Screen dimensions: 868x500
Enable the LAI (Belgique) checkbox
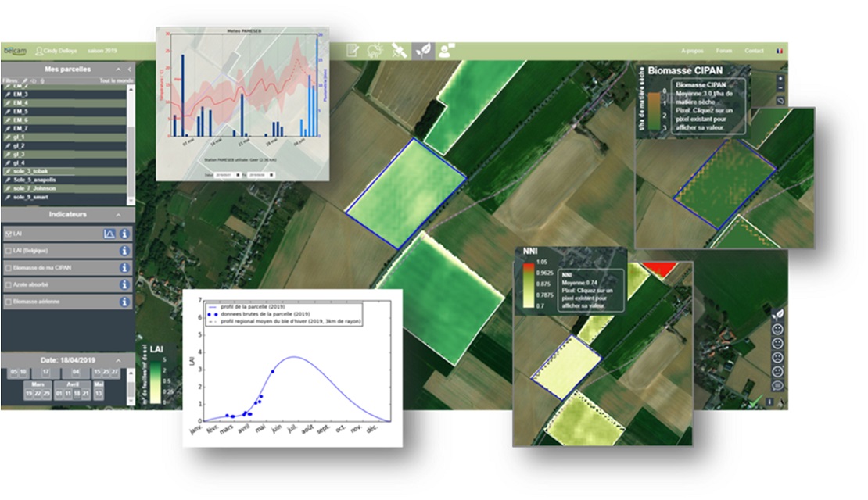pos(9,251)
